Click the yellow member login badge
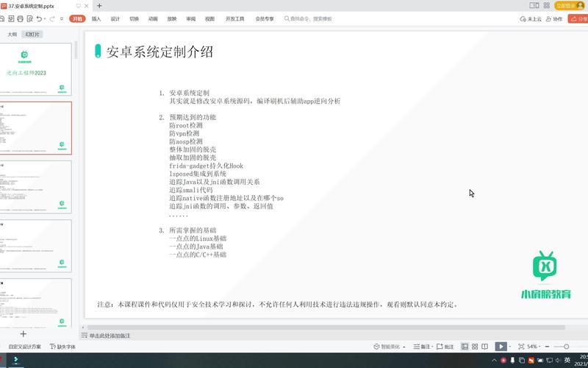The width and height of the screenshot is (588, 368). click(570, 6)
